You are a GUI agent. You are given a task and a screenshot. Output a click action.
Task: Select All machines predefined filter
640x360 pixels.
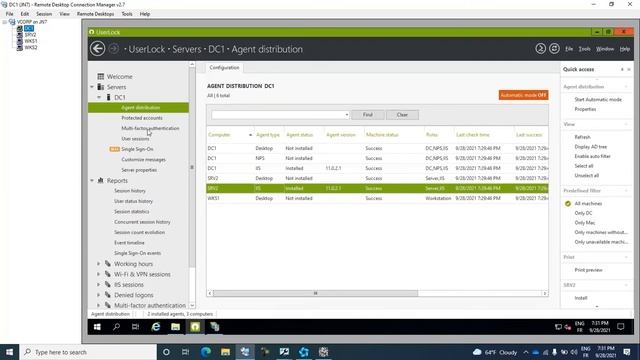pyautogui.click(x=588, y=203)
